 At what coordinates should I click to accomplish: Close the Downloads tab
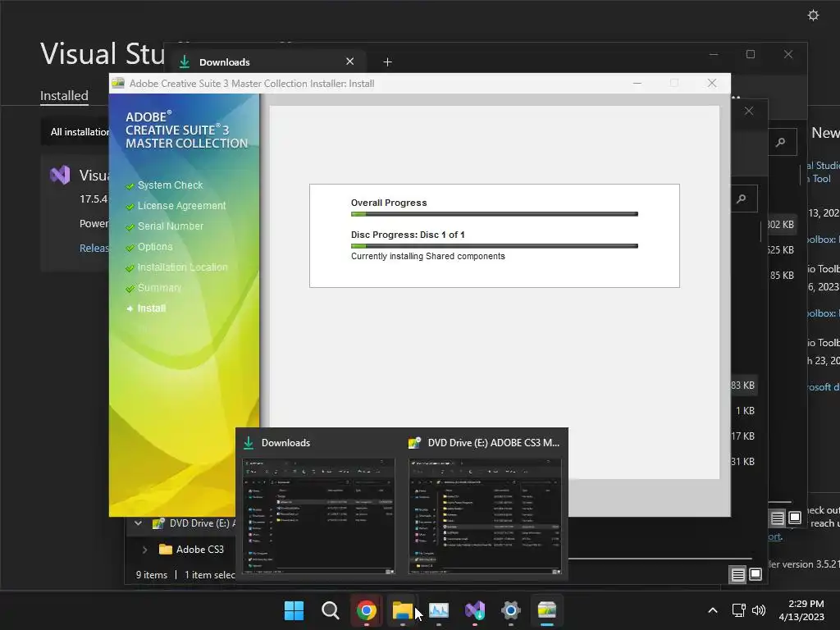pyautogui.click(x=349, y=62)
